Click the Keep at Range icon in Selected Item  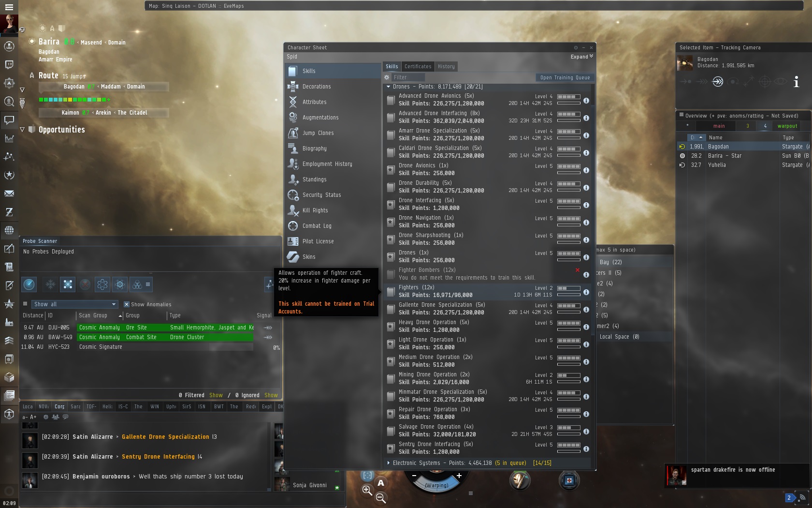(749, 82)
